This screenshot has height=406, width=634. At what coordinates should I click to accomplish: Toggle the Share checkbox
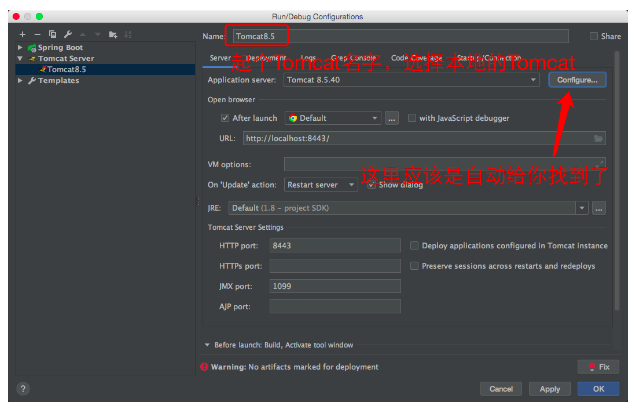tap(594, 36)
